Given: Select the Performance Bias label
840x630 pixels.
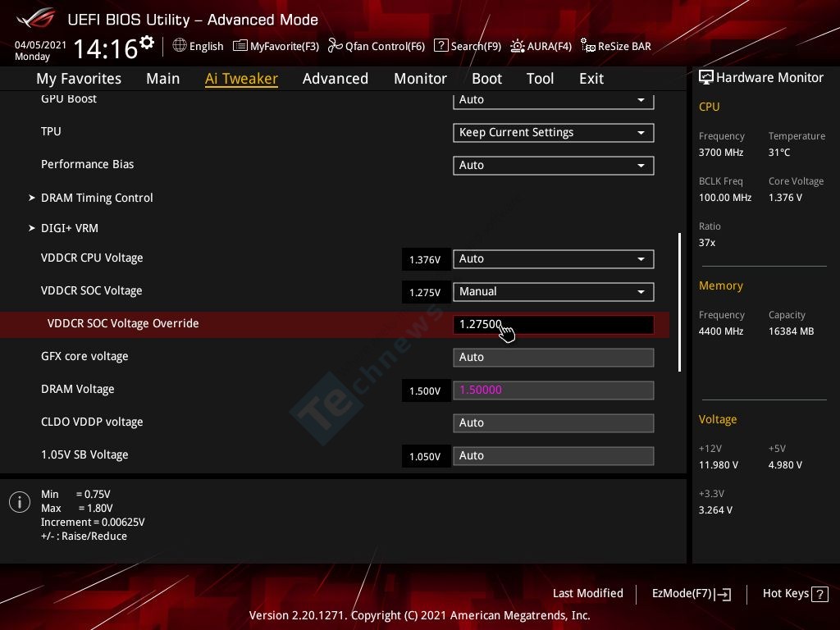Looking at the screenshot, I should (87, 164).
